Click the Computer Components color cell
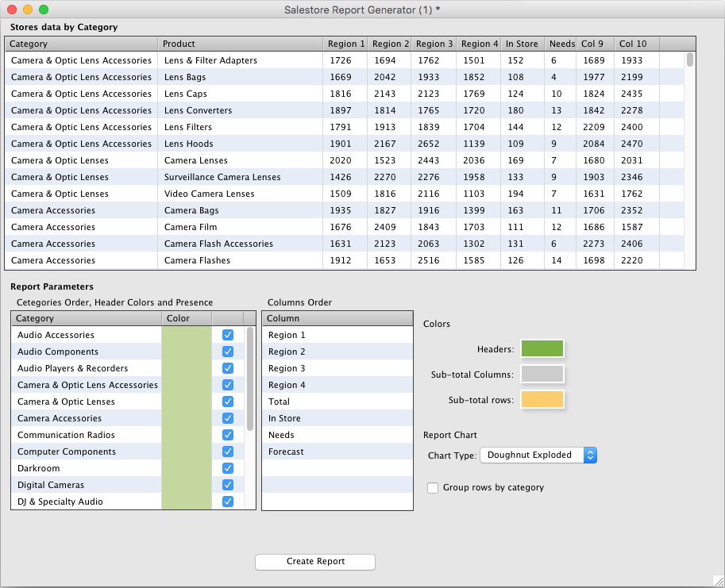725x588 pixels. pyautogui.click(x=187, y=452)
